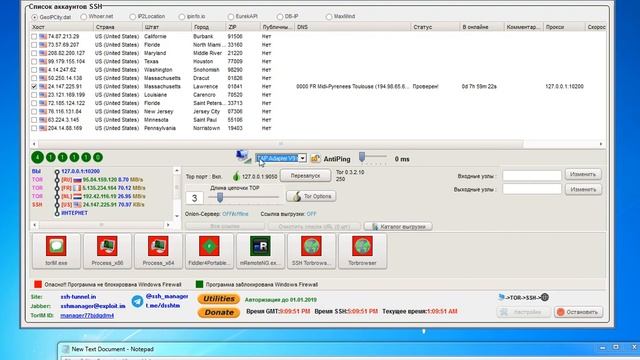Launch the Fiddler4Portable tile

209,251
